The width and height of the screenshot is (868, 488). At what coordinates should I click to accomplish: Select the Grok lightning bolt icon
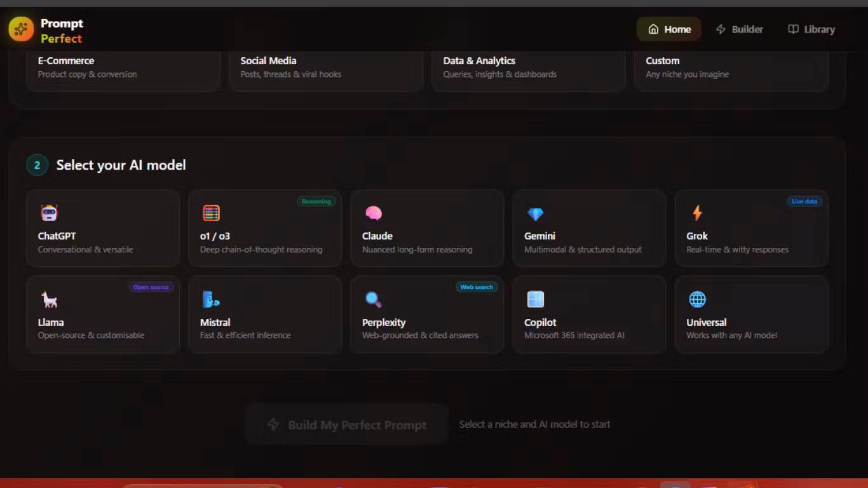click(697, 213)
